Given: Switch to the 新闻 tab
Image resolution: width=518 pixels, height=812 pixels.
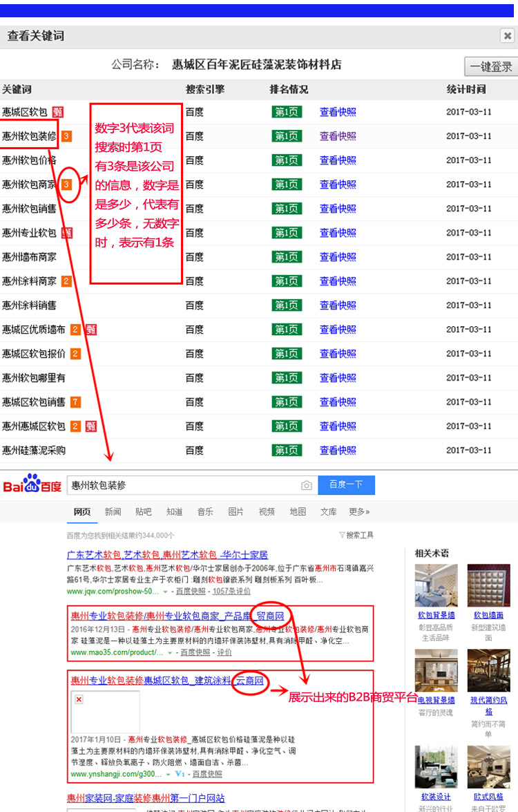Looking at the screenshot, I should point(113,511).
